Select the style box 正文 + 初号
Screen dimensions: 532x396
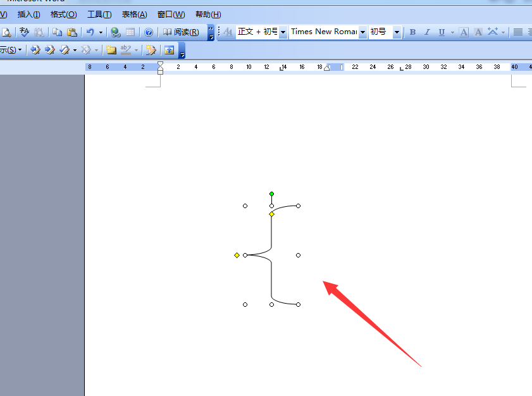point(257,32)
